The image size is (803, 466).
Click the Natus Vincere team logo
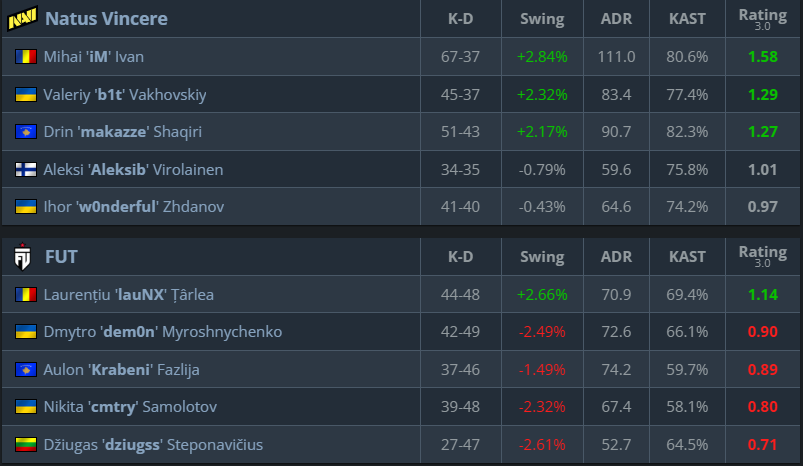pos(22,19)
